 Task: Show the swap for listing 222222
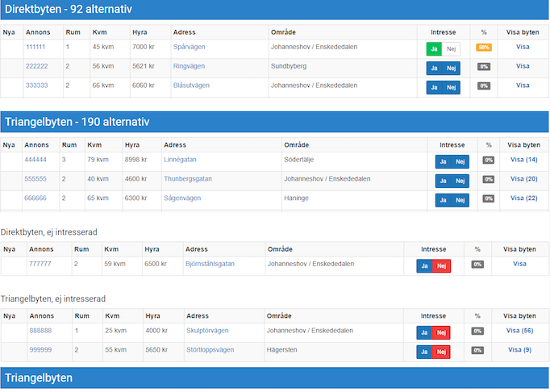[x=523, y=66]
